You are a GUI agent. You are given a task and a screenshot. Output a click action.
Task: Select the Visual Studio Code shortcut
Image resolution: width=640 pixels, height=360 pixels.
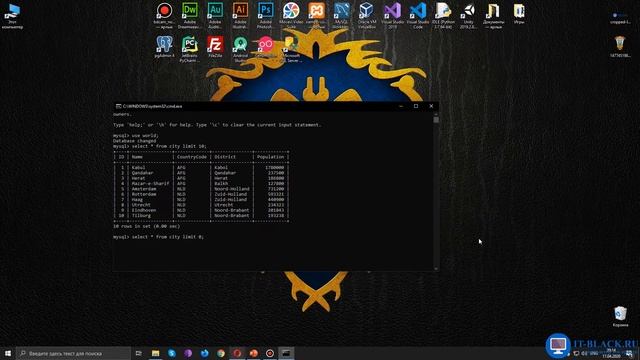[418, 15]
